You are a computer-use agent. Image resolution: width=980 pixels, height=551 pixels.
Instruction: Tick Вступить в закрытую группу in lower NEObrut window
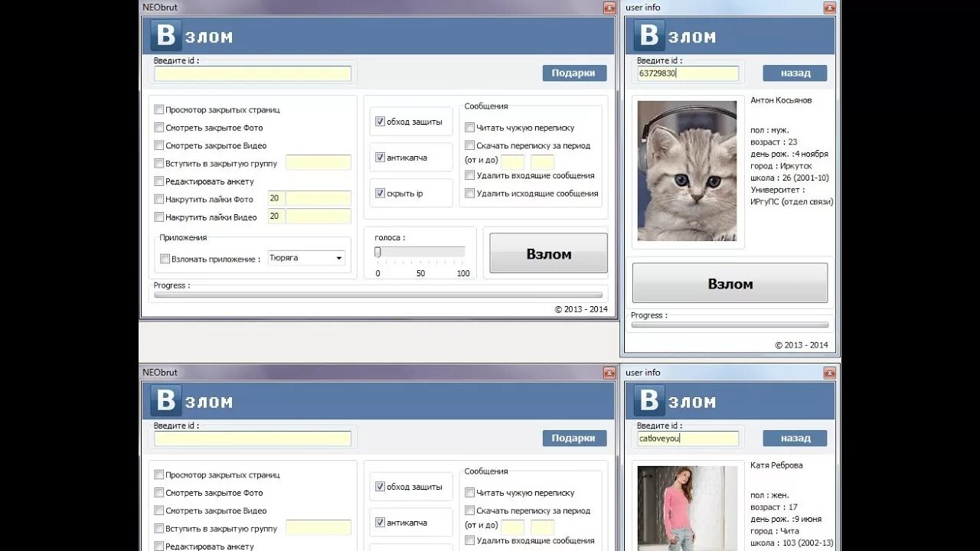159,528
